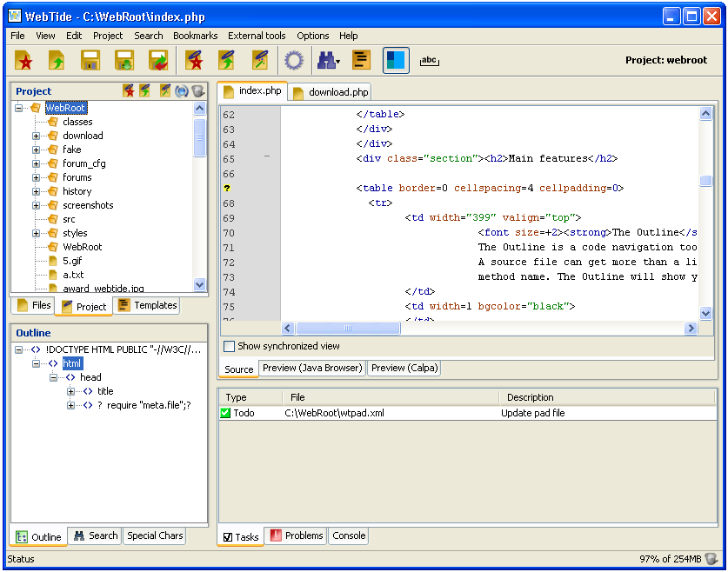Click the tag icon beside head in Outline

70,377
